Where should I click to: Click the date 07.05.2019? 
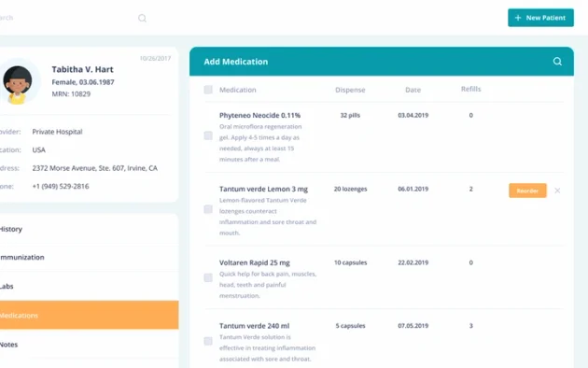(413, 326)
